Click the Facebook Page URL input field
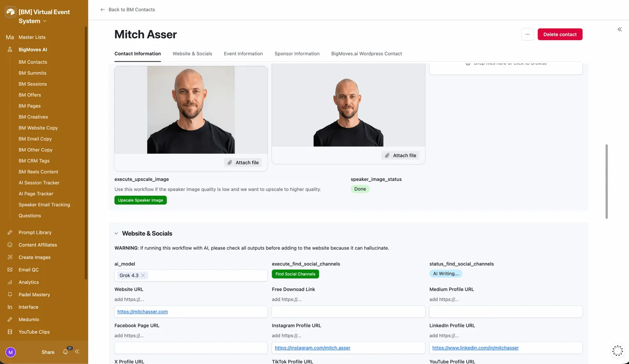 (x=191, y=348)
